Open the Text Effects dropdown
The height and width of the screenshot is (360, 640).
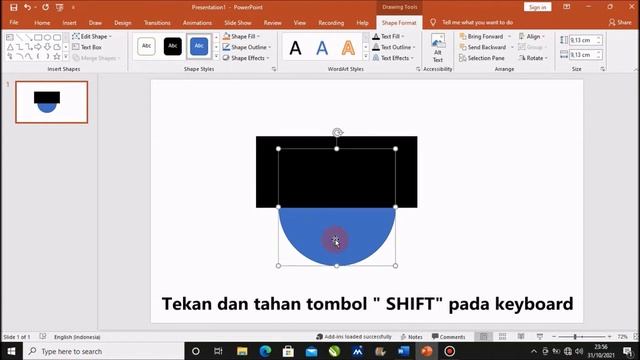(x=393, y=58)
